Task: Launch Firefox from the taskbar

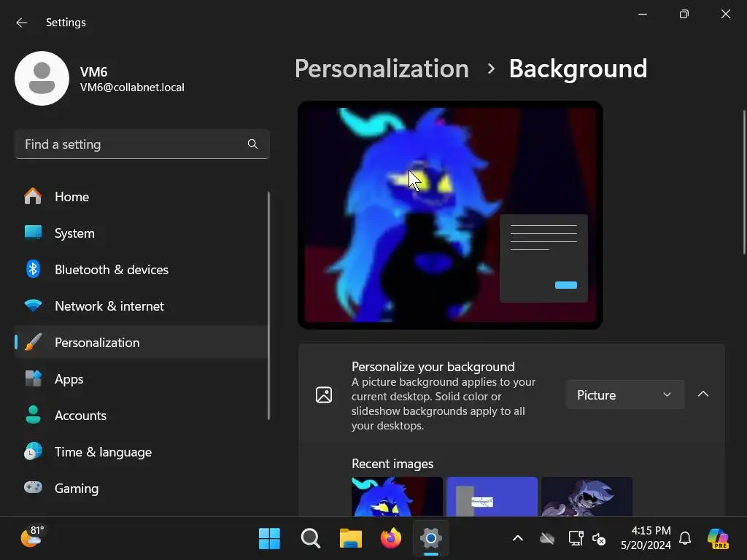Action: (391, 538)
